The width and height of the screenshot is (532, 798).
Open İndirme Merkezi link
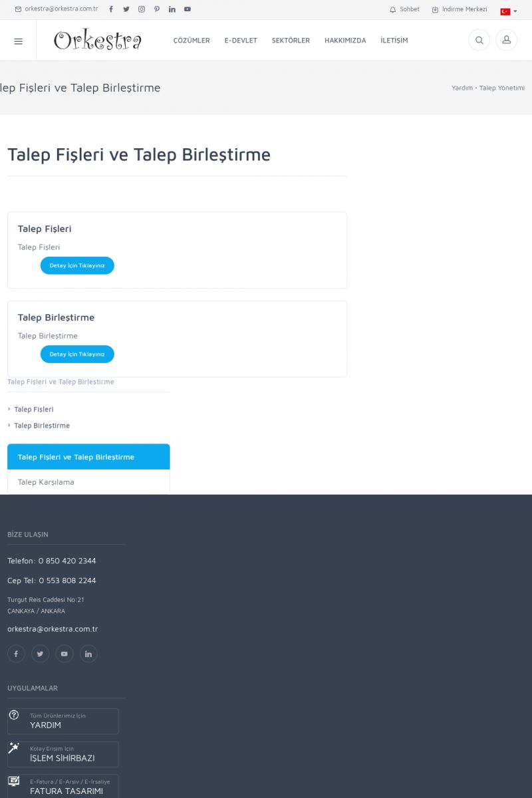point(460,9)
